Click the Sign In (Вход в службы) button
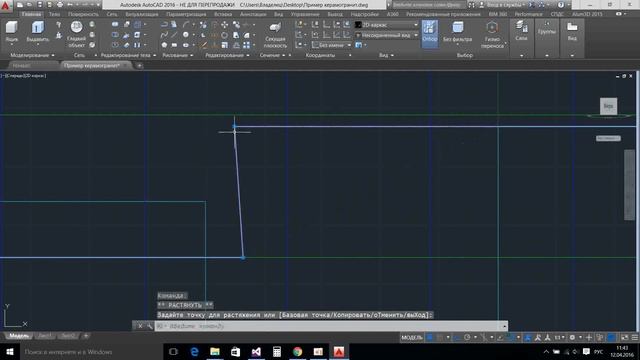The image size is (640, 360). 503,5
